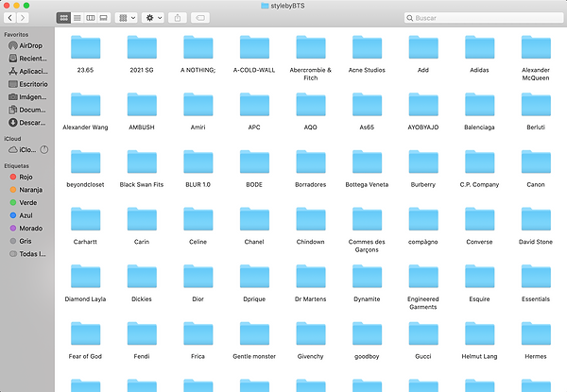The width and height of the screenshot is (567, 392).
Task: Select the 23.65 folder
Action: pos(85,47)
